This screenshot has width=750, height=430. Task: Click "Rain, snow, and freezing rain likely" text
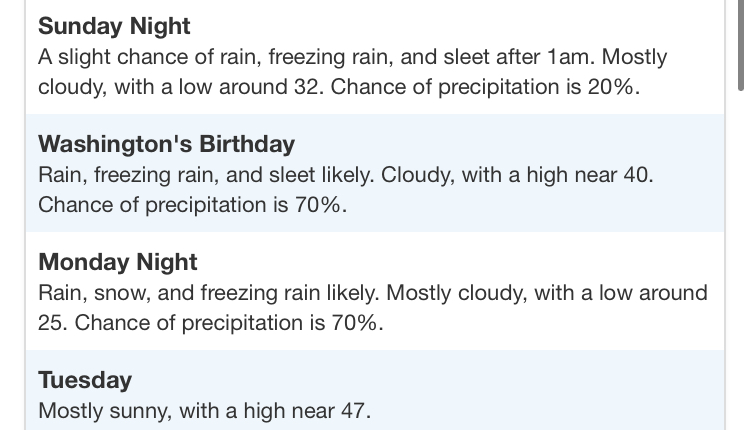point(208,293)
